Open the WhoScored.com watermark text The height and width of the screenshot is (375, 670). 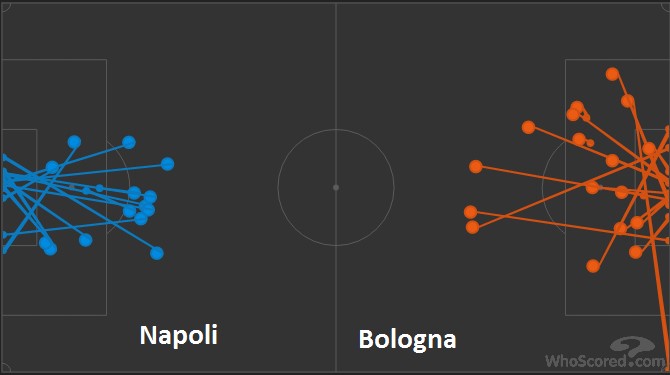[605, 361]
